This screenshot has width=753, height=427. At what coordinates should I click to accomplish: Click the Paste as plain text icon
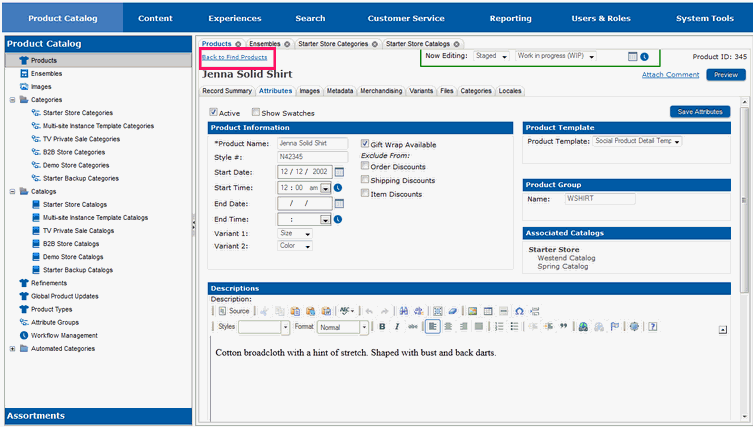tap(310, 311)
